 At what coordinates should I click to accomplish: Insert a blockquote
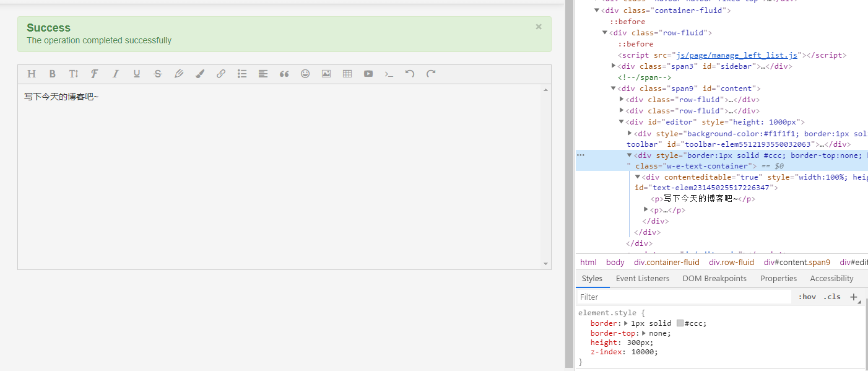[284, 74]
